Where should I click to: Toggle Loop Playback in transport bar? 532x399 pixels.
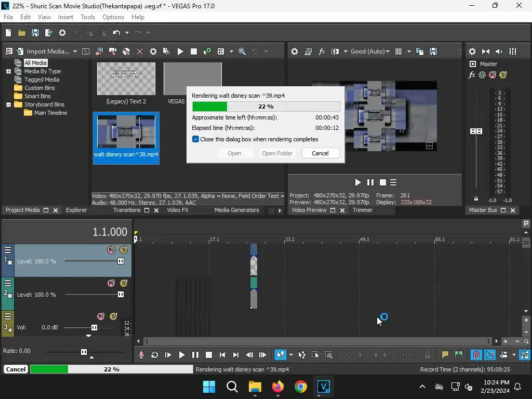[154, 355]
